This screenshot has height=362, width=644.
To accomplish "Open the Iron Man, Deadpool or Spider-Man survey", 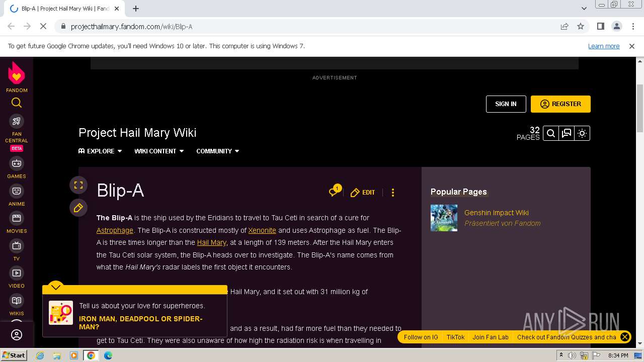I will 141,323.
